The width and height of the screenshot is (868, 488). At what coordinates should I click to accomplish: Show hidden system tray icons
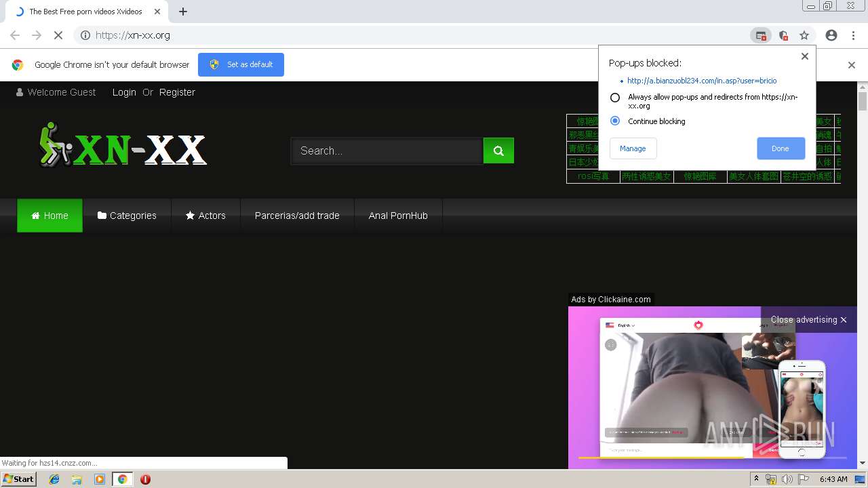[x=757, y=479]
